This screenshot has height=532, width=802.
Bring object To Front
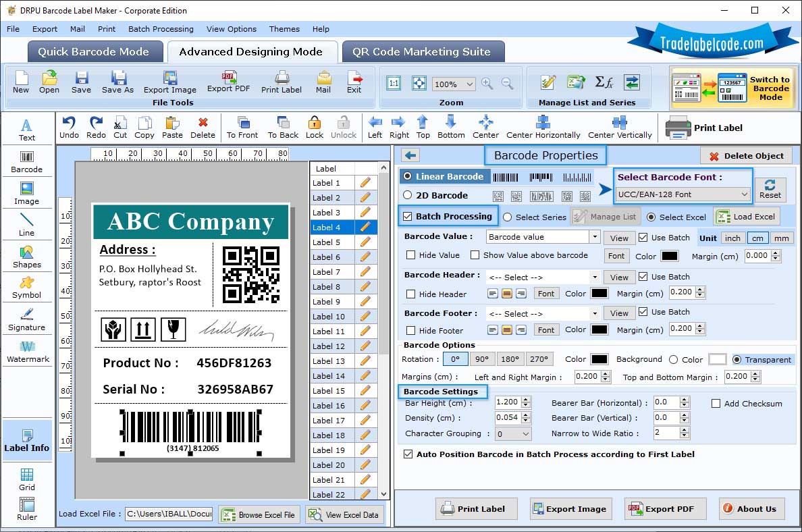coord(242,128)
